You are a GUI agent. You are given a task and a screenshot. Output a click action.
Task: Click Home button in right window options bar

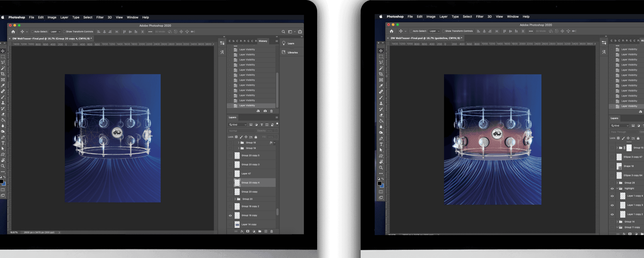tap(392, 31)
